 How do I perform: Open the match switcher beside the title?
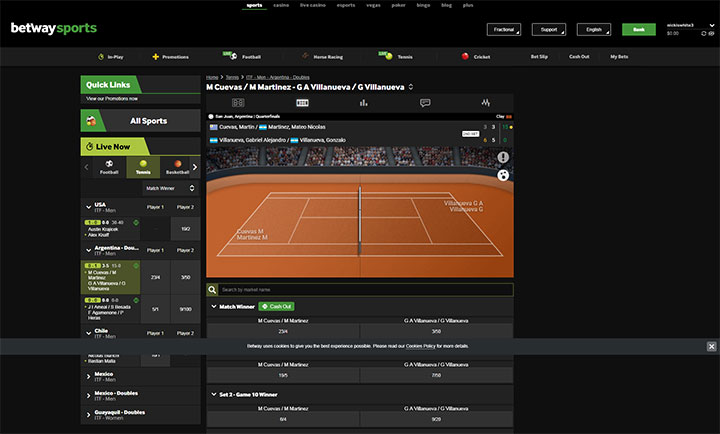411,87
